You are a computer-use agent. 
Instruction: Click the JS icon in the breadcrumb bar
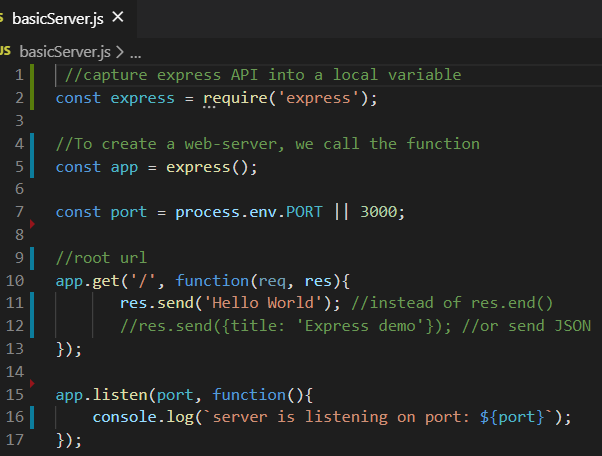(x=6, y=50)
